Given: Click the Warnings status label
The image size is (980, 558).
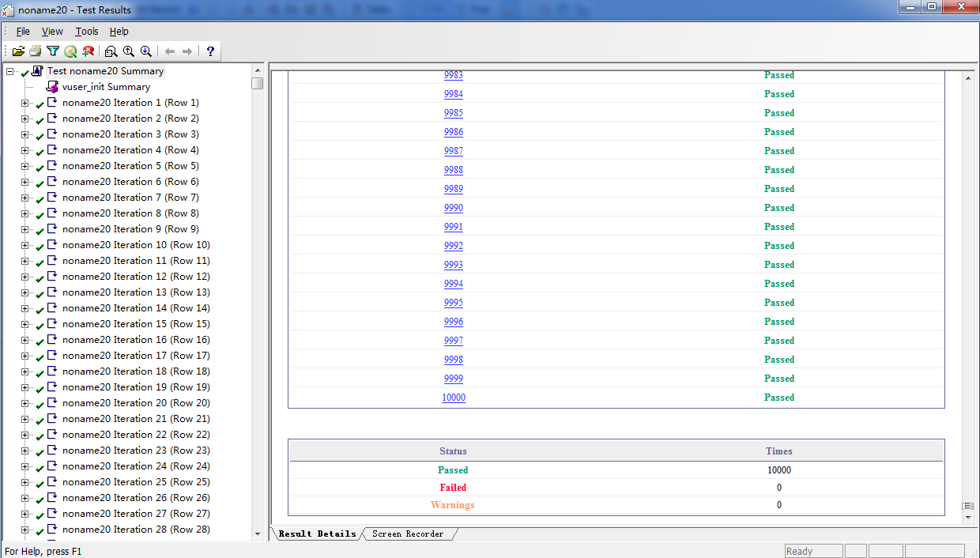Looking at the screenshot, I should pyautogui.click(x=453, y=505).
